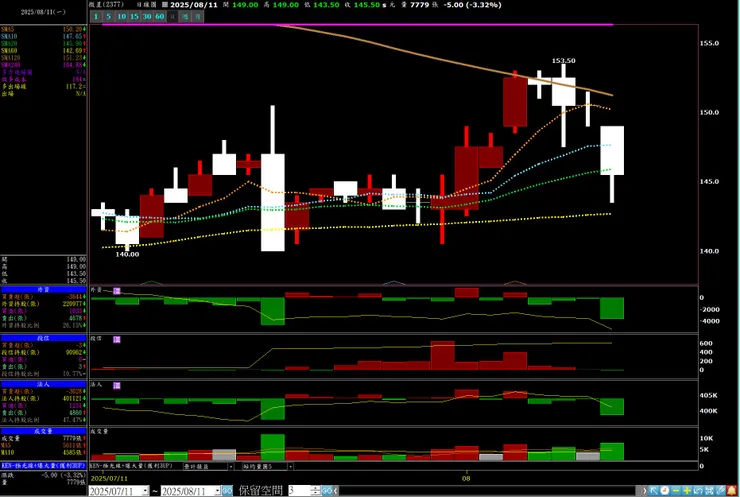Switch to the weekly (週) chart timeframe
740x497 pixels.
pos(185,17)
